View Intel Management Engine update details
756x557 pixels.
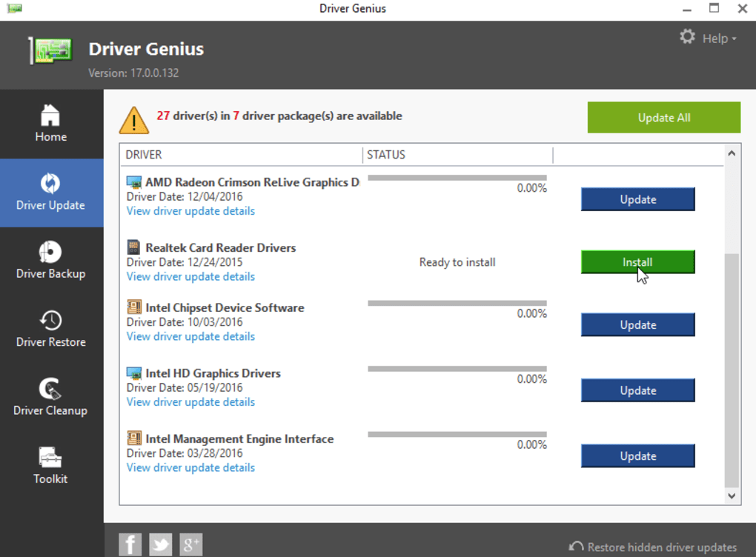(190, 467)
